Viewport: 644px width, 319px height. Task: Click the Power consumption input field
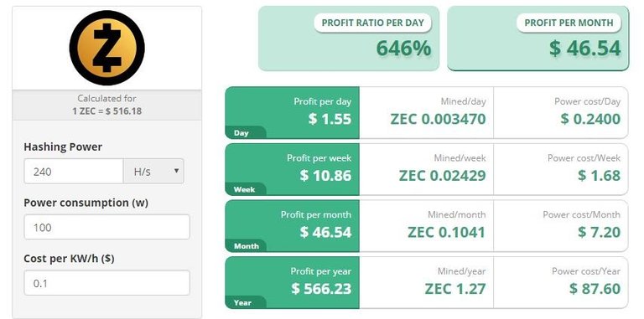106,227
